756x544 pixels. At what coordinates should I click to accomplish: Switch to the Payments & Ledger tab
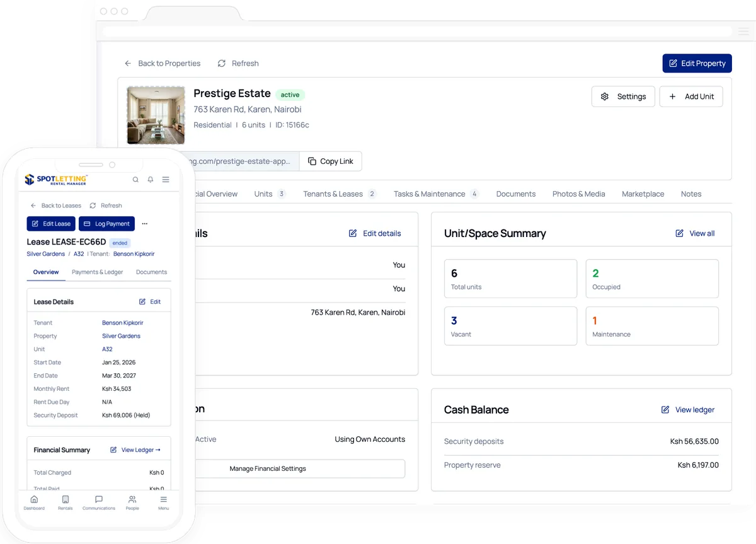98,272
